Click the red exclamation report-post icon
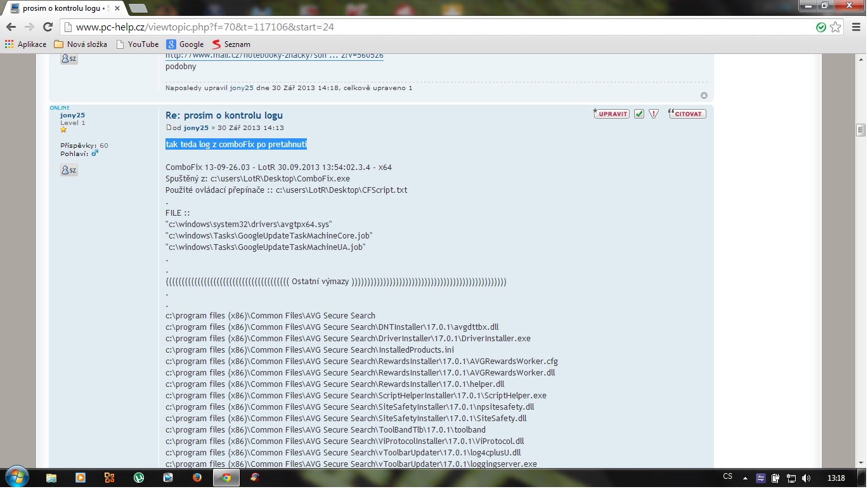 tap(654, 114)
